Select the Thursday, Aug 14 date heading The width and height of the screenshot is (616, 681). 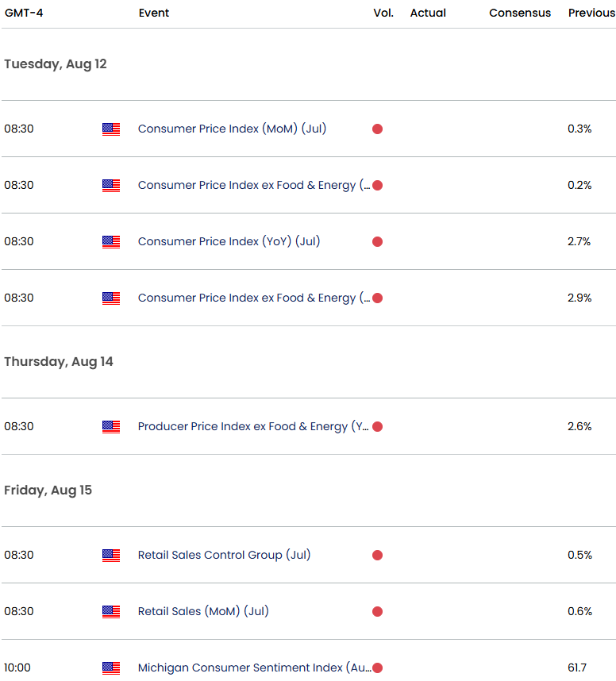(59, 361)
